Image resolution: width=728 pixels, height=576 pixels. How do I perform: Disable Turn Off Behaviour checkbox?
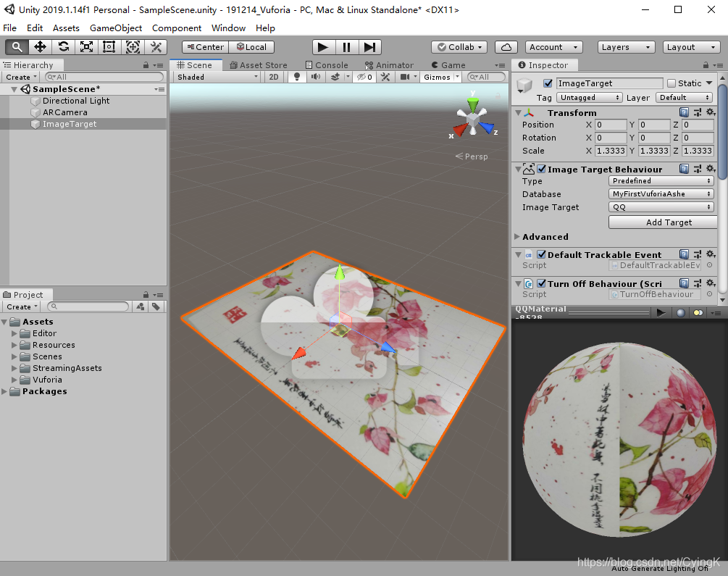(541, 283)
